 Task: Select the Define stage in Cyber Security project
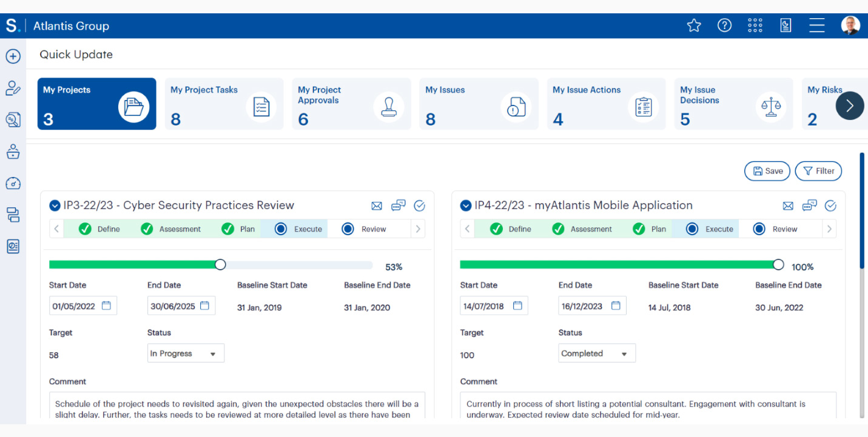(99, 229)
